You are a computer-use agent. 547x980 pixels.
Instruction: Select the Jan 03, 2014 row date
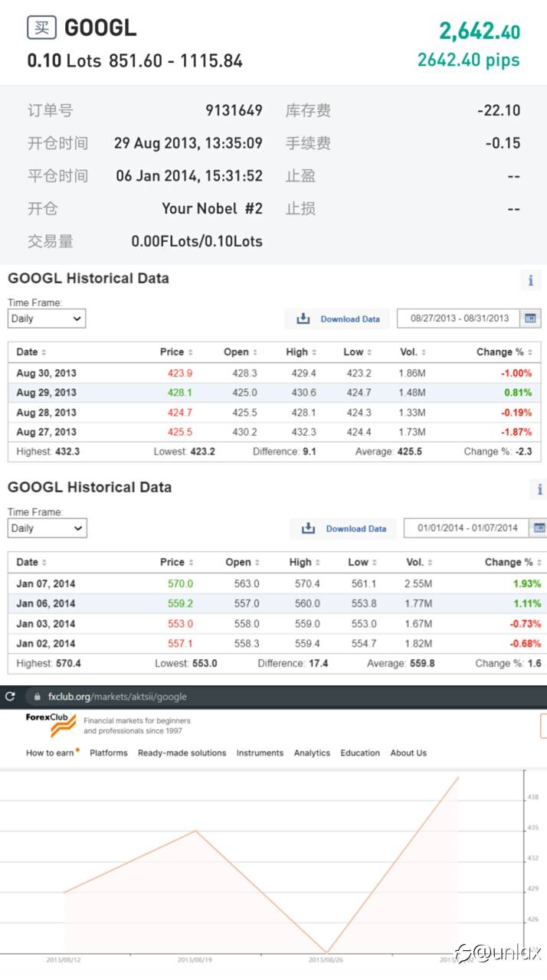(x=46, y=623)
